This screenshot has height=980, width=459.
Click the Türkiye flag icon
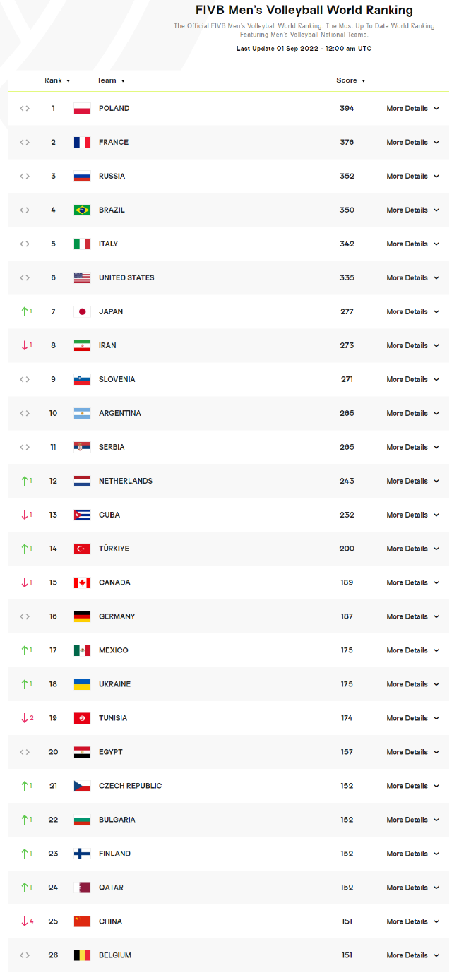(82, 549)
